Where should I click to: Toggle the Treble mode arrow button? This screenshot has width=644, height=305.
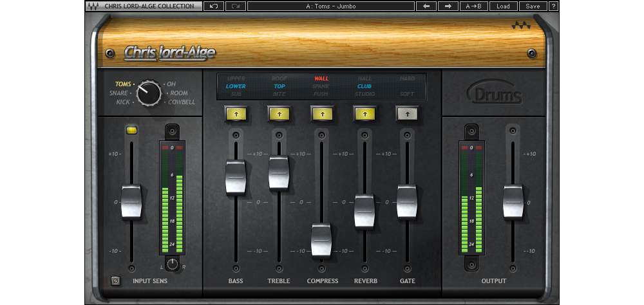click(279, 114)
